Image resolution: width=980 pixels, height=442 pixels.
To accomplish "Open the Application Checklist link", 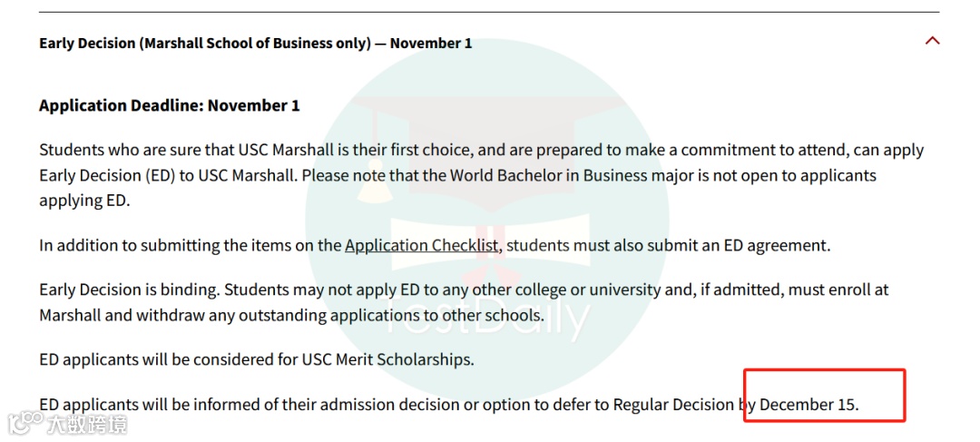I will [x=422, y=245].
